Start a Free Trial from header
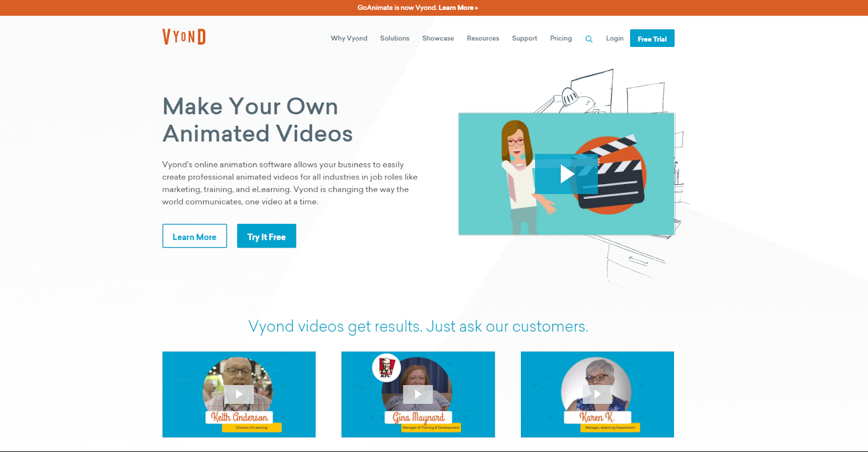The image size is (868, 452). [652, 39]
